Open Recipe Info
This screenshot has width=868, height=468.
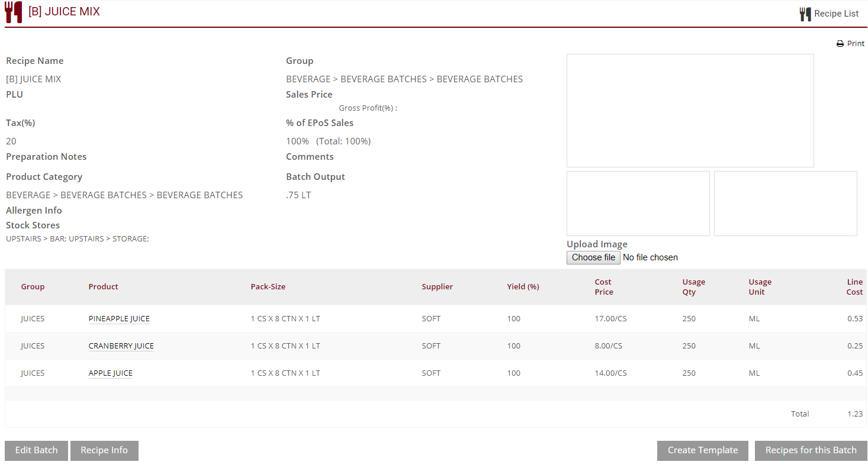coord(104,450)
